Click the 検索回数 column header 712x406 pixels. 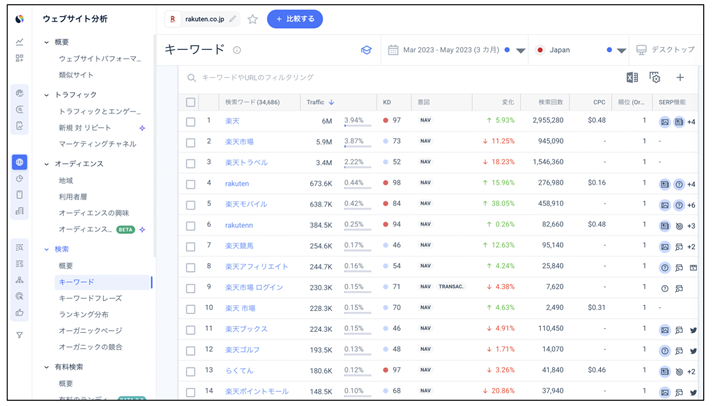click(550, 102)
